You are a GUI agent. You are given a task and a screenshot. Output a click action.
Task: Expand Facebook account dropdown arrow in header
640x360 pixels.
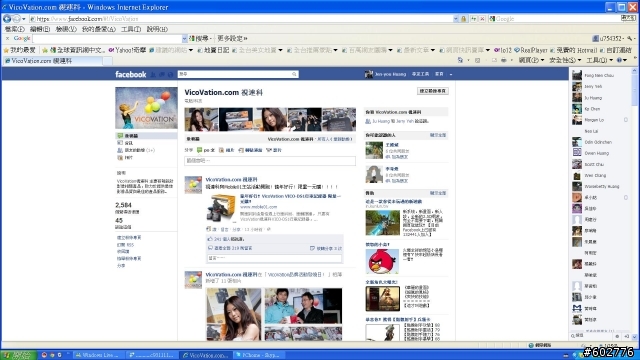tap(451, 74)
